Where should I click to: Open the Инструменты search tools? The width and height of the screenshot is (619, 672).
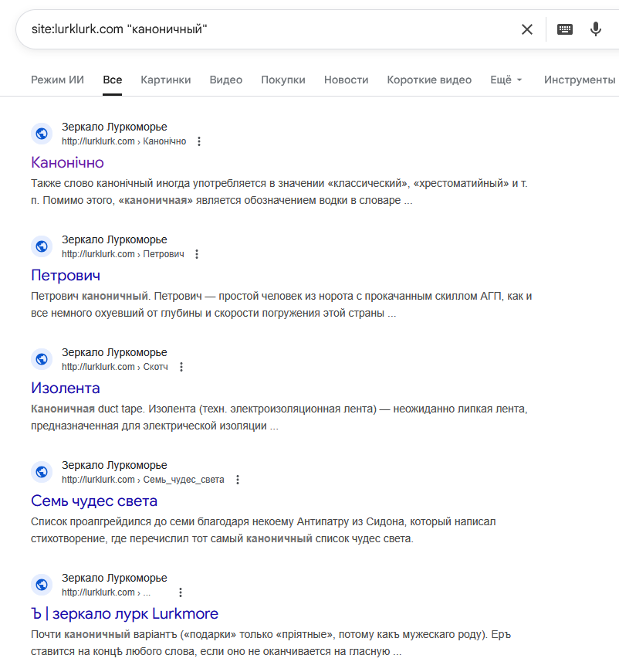(580, 80)
